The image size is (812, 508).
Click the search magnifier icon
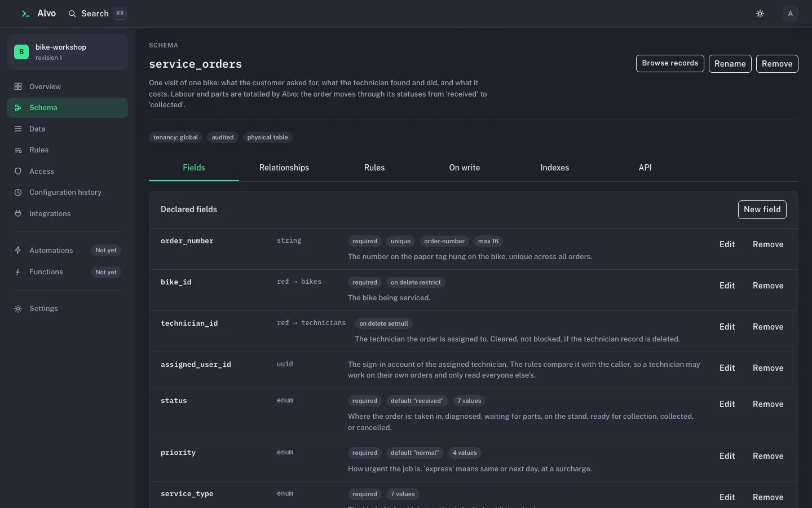tap(72, 14)
